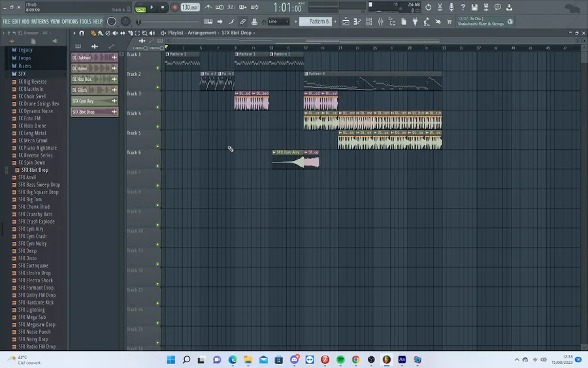Toggle the Playlist magnet snap icon

coord(82,33)
